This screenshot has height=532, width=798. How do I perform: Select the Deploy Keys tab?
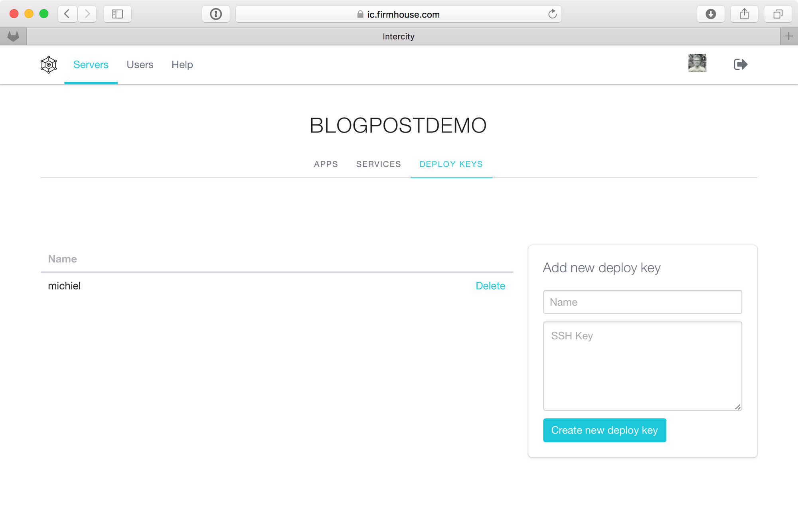(x=451, y=164)
